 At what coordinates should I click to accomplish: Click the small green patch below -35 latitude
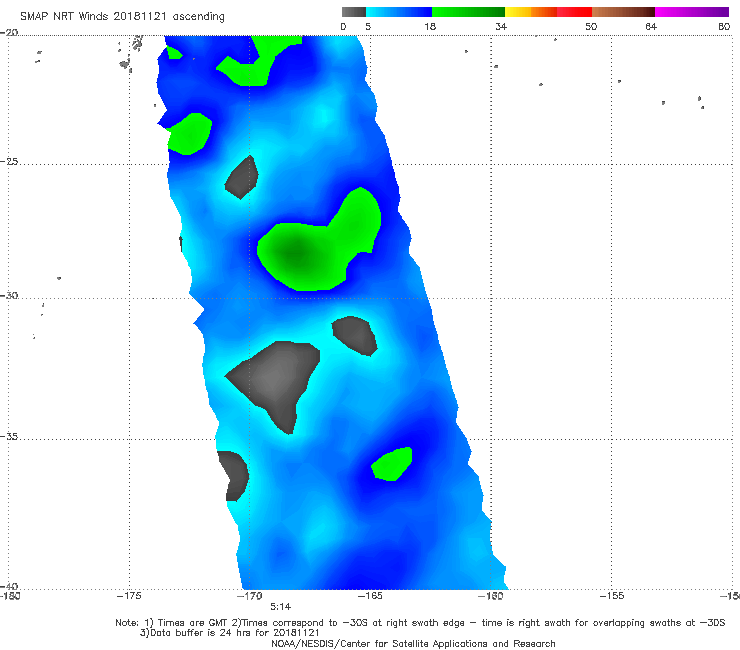coord(392,464)
